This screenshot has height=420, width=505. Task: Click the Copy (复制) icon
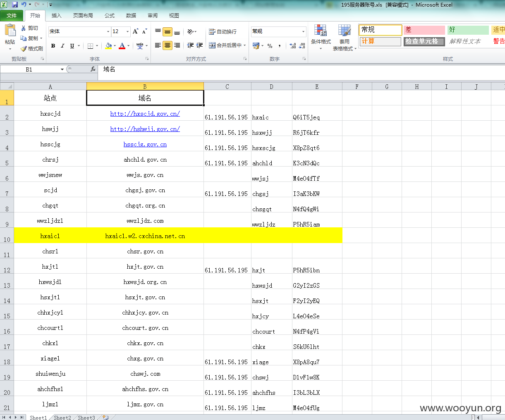[24, 38]
